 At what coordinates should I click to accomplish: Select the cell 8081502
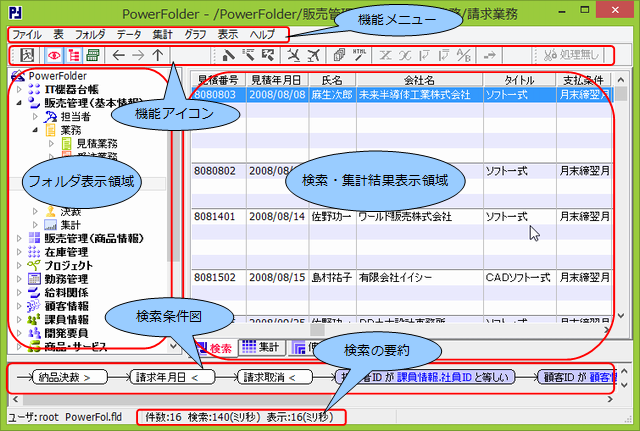coord(219,278)
